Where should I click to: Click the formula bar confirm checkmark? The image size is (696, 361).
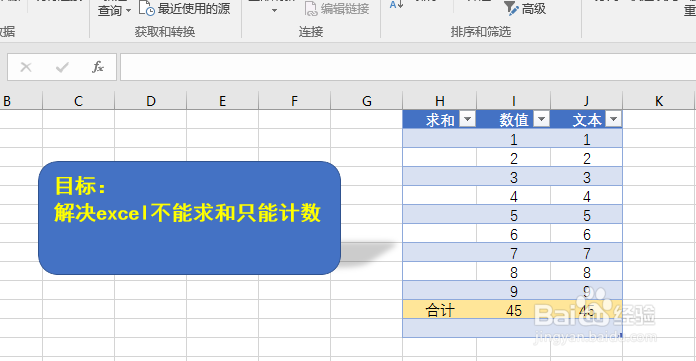62,67
